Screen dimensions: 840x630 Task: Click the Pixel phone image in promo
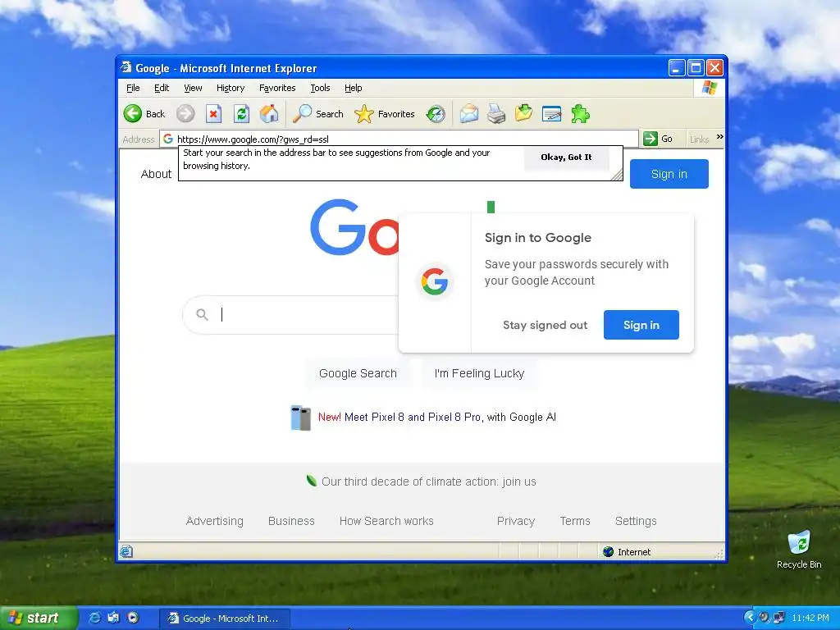pos(300,418)
